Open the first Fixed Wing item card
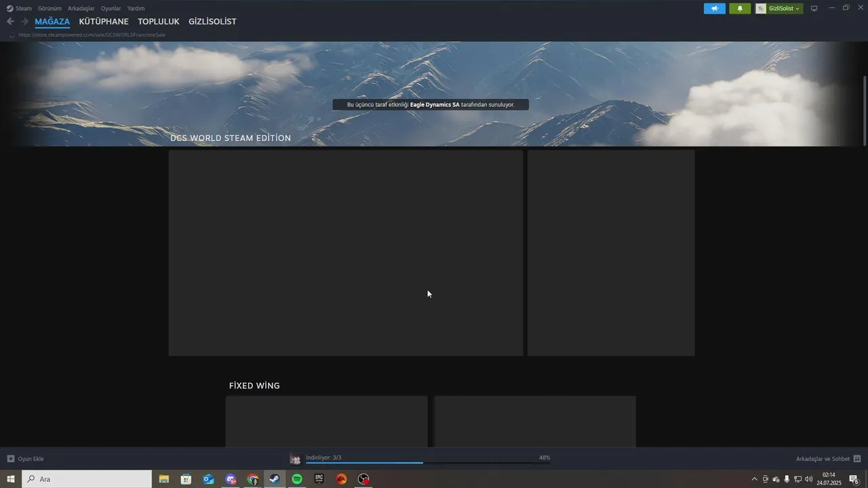Image resolution: width=868 pixels, height=488 pixels. click(326, 422)
